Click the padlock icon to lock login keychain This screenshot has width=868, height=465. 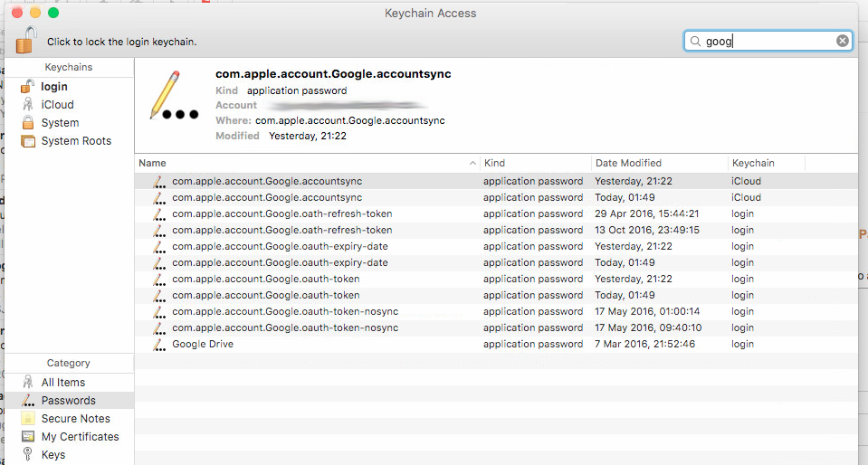[27, 40]
